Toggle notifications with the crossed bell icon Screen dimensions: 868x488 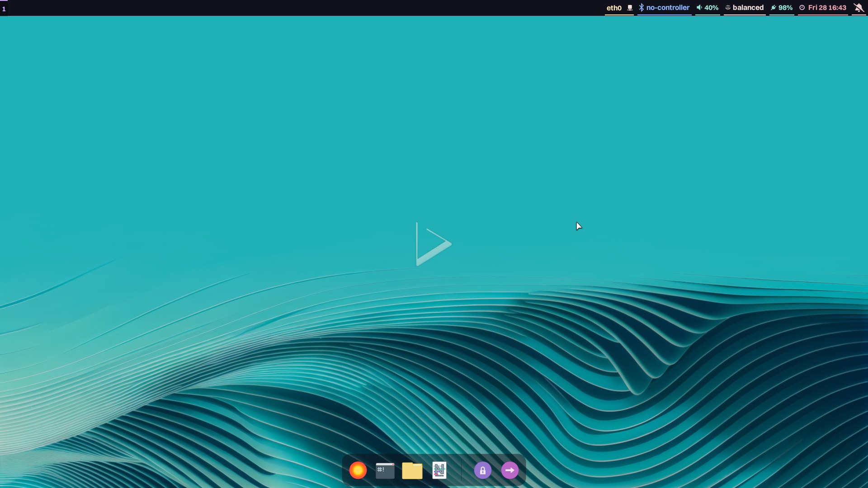coord(858,8)
